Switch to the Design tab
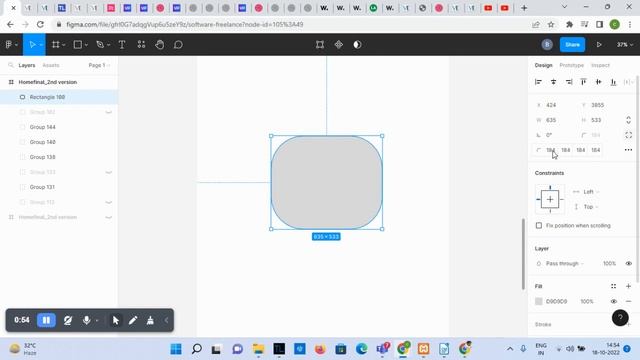640x360 pixels. [543, 65]
